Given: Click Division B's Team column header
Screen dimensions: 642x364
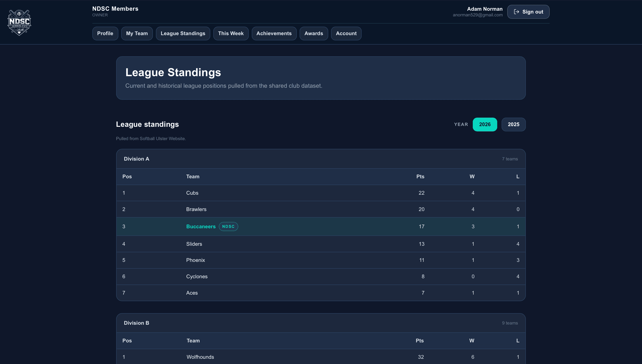Looking at the screenshot, I should point(193,340).
